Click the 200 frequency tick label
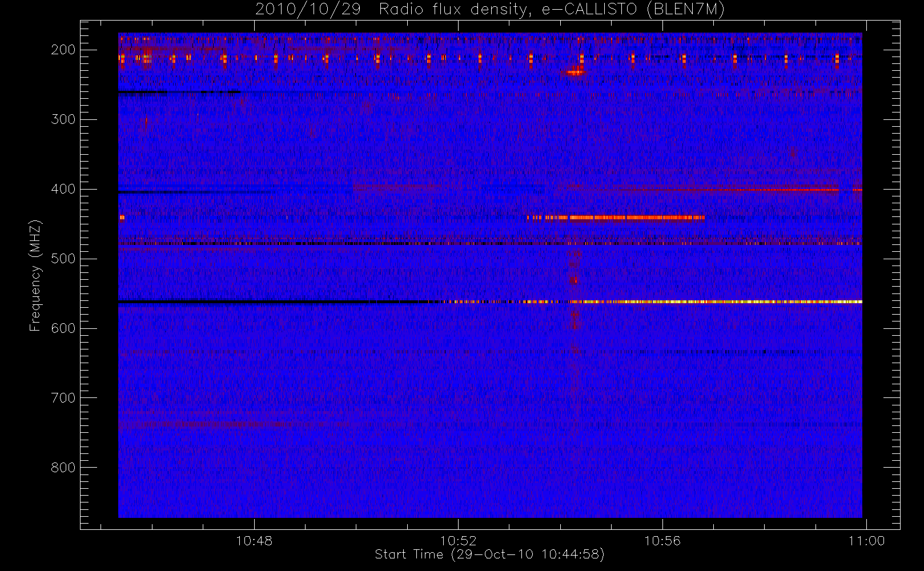 63,50
